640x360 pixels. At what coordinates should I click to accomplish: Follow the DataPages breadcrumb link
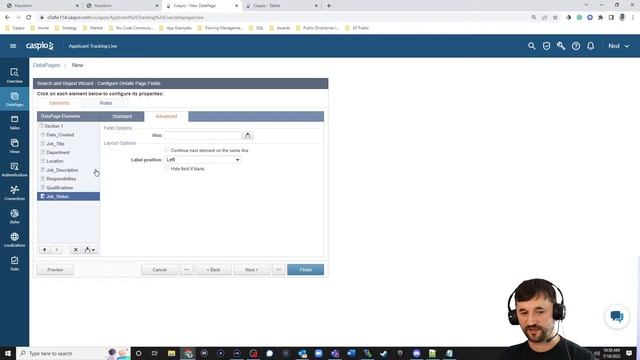click(x=46, y=65)
